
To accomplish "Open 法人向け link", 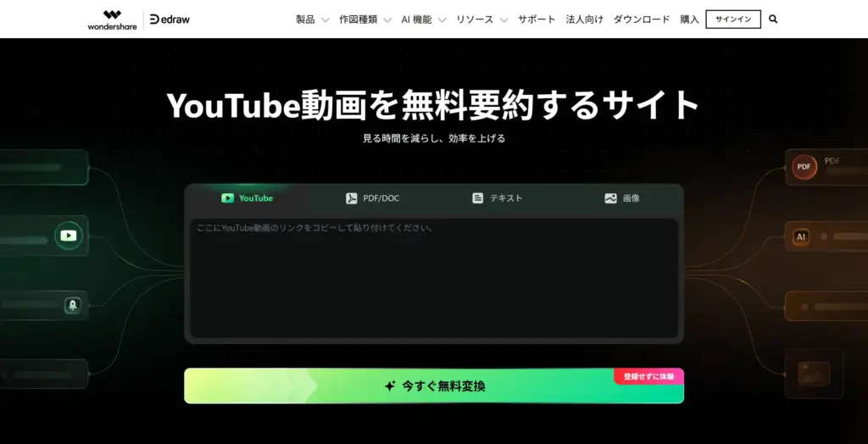I will 585,19.
